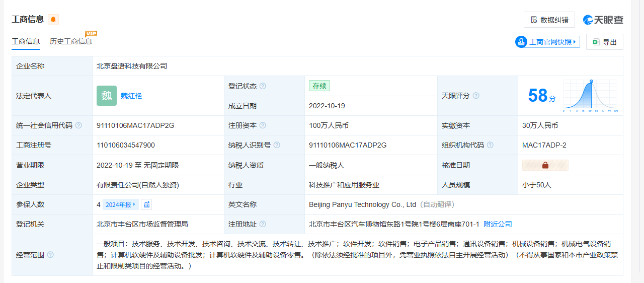Click the 工商信息 section heading
Screen dimensions: 644x283
(28, 20)
